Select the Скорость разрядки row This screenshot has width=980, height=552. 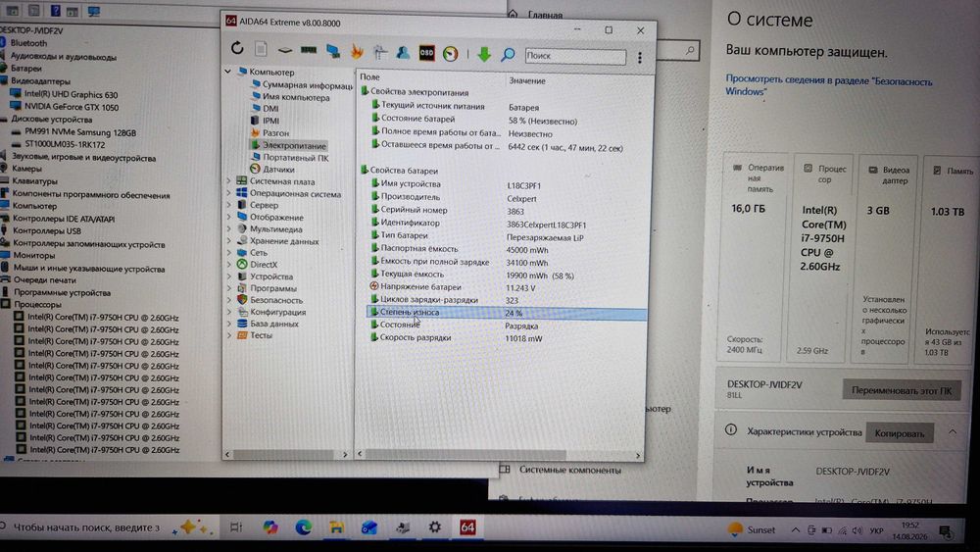click(507, 338)
